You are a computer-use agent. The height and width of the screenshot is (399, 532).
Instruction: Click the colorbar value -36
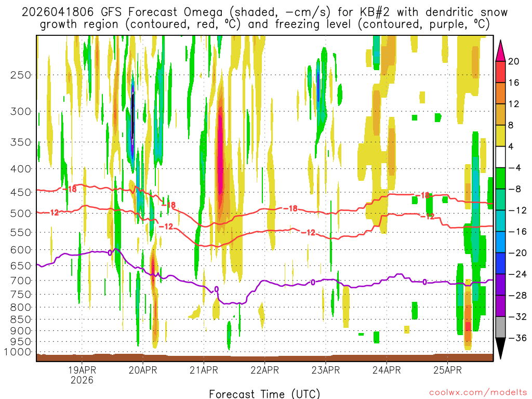coord(517,338)
